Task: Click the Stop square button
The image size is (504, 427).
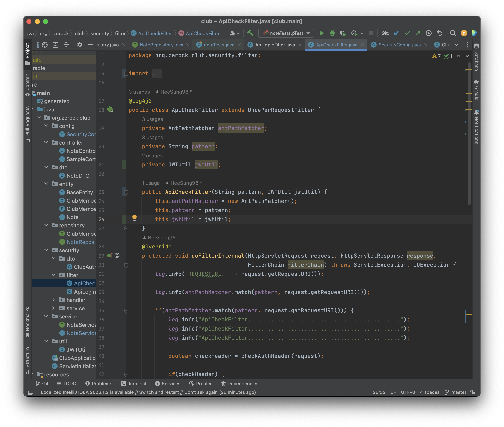Action: (x=371, y=33)
